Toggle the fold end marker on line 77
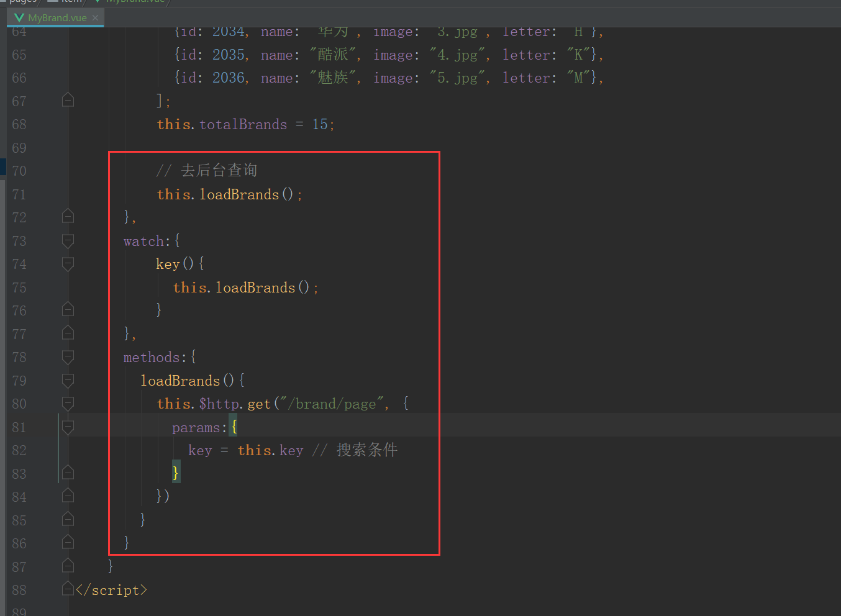 tap(68, 333)
